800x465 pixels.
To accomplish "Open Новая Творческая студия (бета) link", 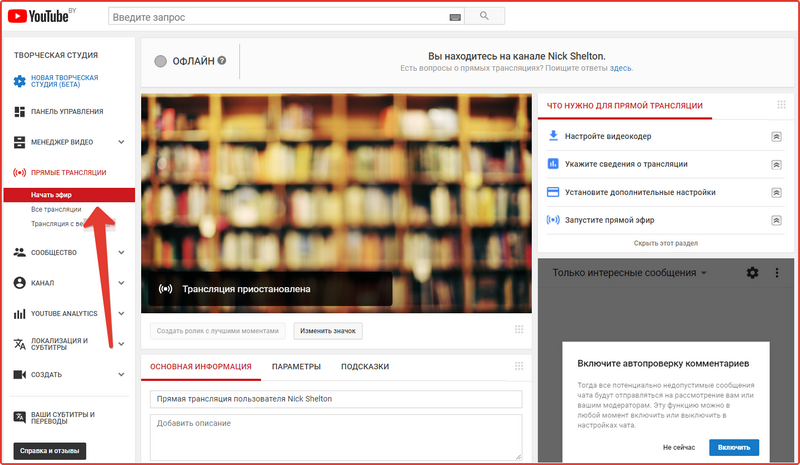I will tap(64, 81).
